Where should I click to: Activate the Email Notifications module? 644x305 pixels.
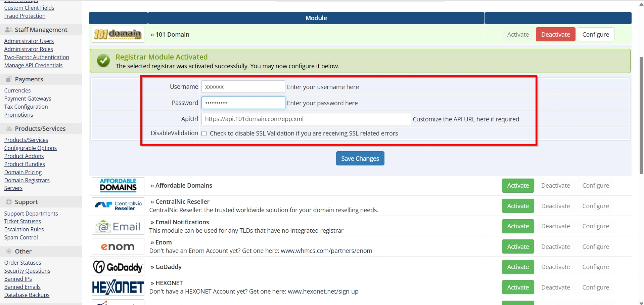(x=518, y=226)
